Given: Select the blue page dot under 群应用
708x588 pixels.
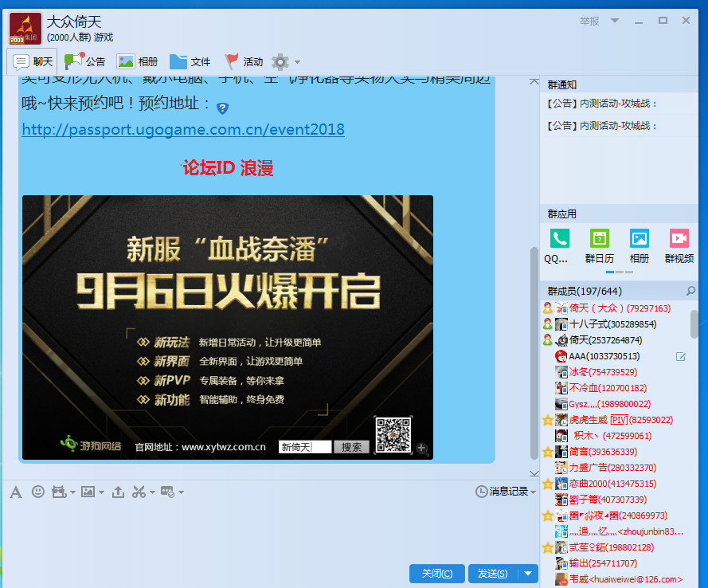Looking at the screenshot, I should [x=609, y=272].
